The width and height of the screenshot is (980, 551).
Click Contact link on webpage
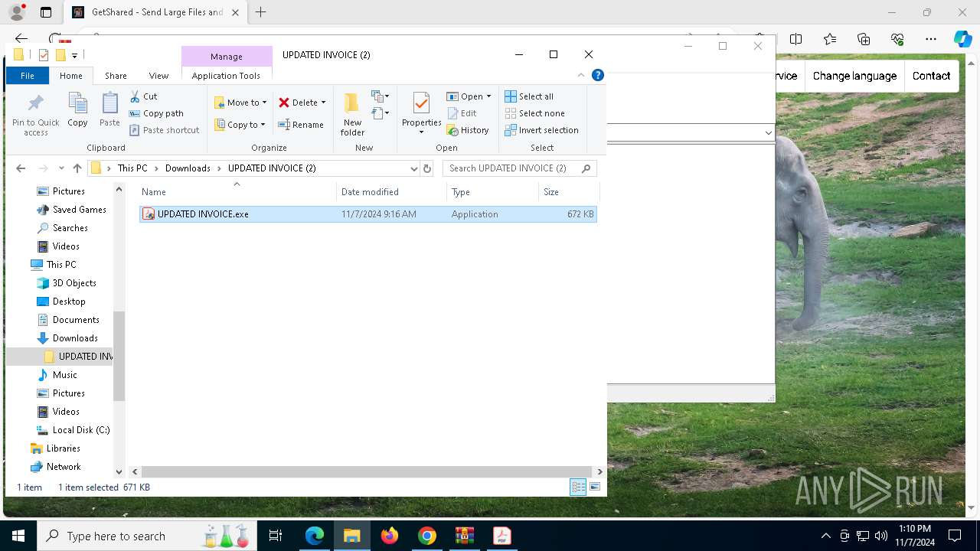pos(931,76)
